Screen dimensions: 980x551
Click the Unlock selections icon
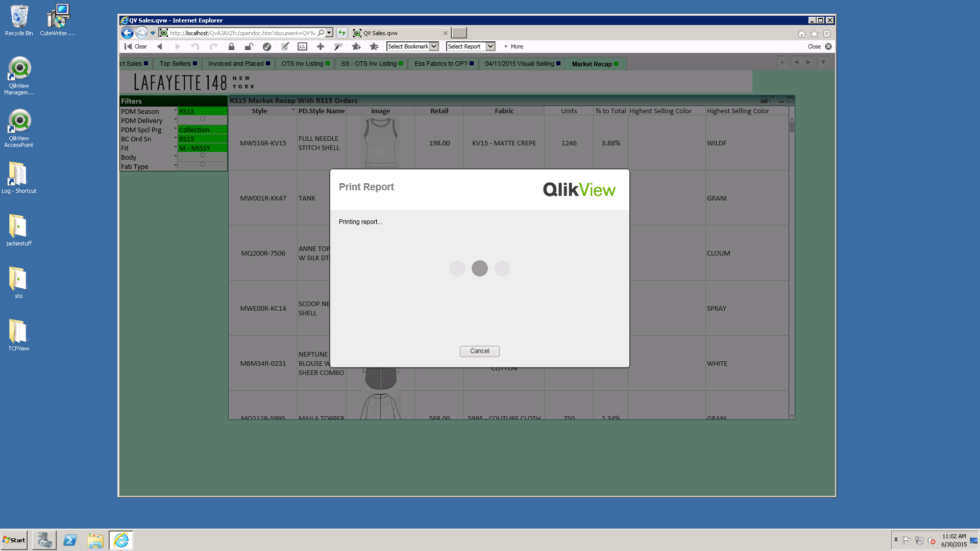(x=249, y=46)
